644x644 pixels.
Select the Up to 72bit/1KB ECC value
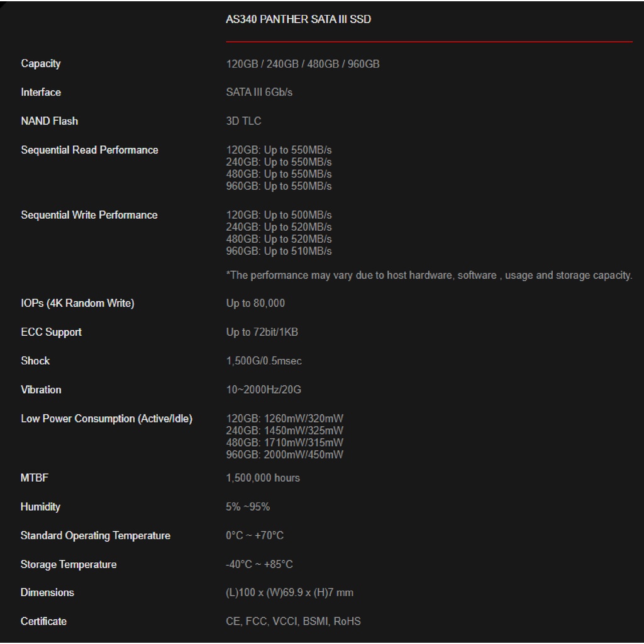(x=262, y=332)
